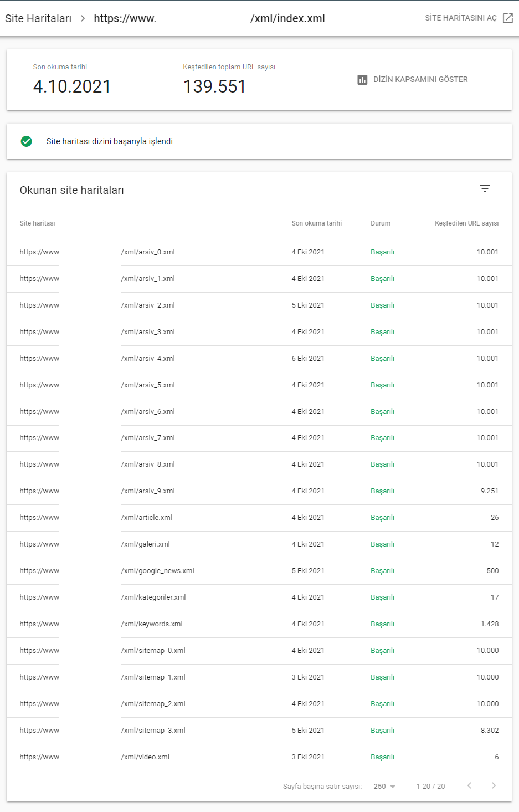
Task: Click DİZİN KAPSAMINI GÖSTER button
Action: (420, 80)
